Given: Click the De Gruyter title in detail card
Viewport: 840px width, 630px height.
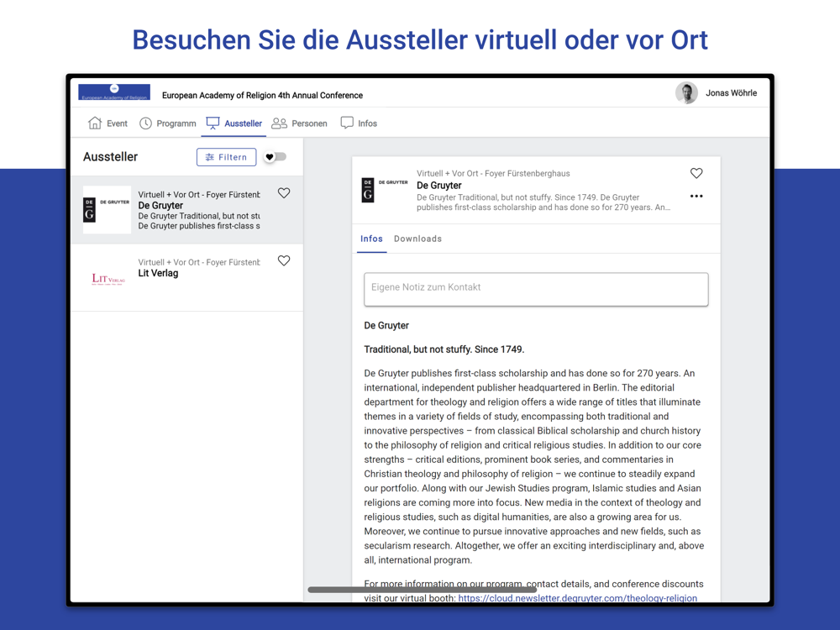Looking at the screenshot, I should coord(438,186).
